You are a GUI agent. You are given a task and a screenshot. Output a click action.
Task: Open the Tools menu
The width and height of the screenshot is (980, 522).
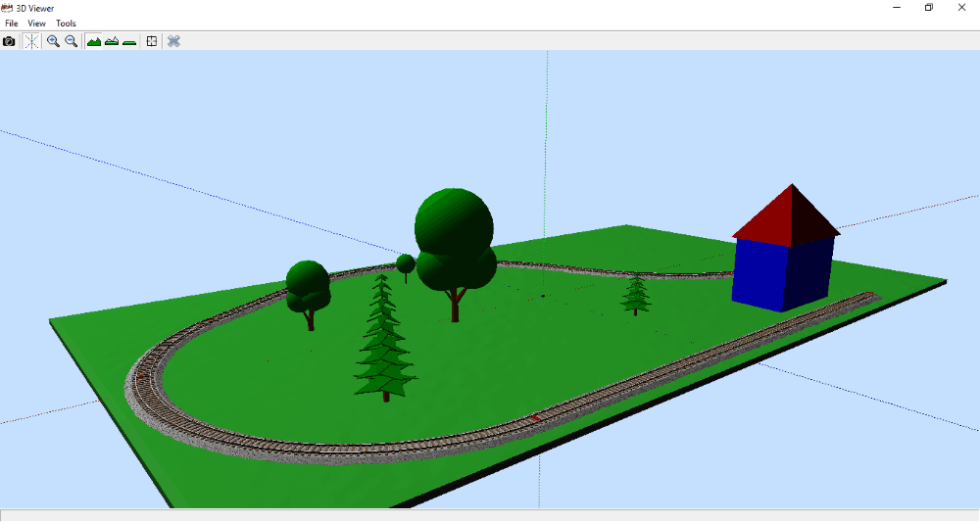[66, 24]
